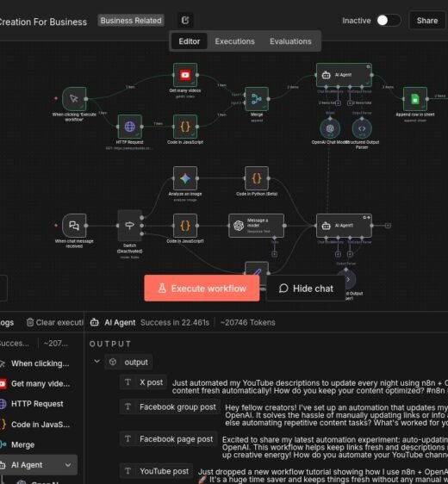This screenshot has height=484, width=448.
Task: Click the robot icon in the AI Agent log header
Action: tap(95, 323)
